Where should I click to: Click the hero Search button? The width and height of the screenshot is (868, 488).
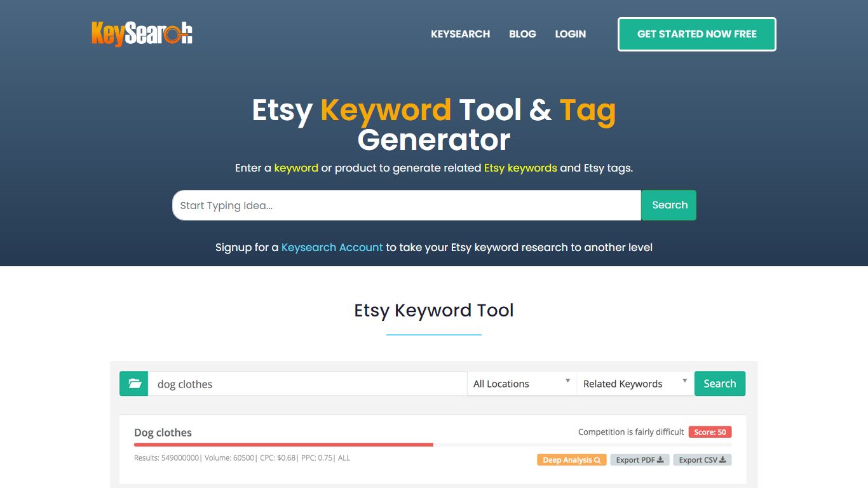(x=669, y=205)
